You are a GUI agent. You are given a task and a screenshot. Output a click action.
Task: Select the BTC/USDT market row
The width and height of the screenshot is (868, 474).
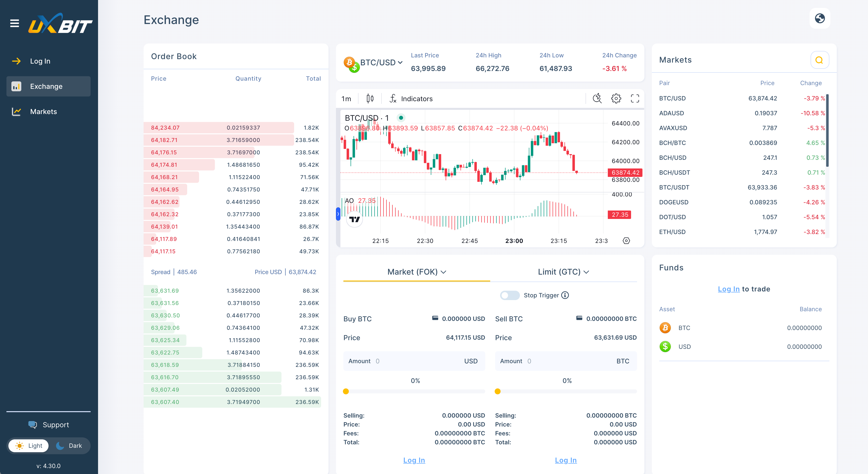pyautogui.click(x=742, y=187)
